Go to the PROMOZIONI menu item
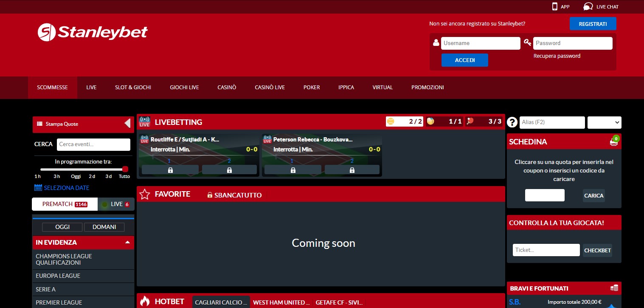644x308 pixels. pos(427,88)
